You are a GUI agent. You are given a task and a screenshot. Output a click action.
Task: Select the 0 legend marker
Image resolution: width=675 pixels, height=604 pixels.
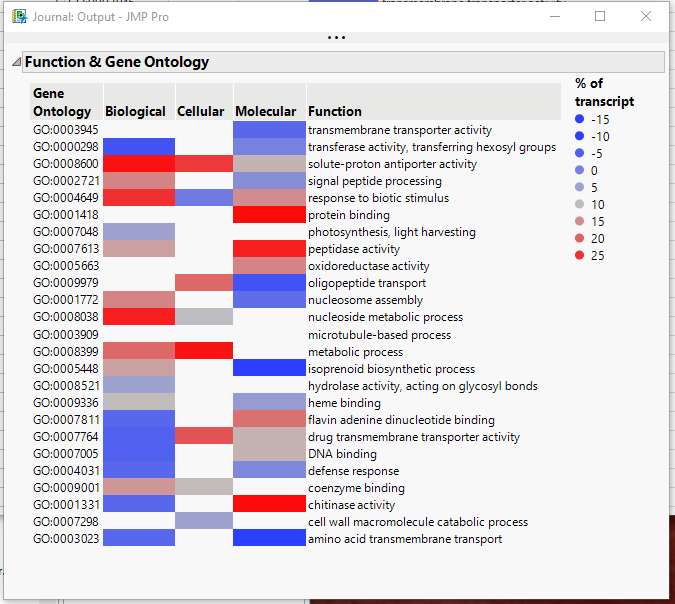[580, 170]
